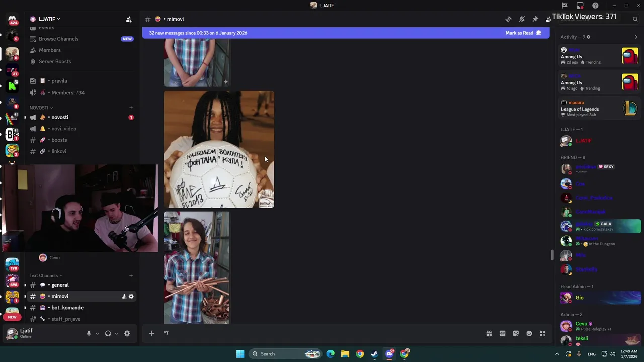644x362 pixels.
Task: Mute the microphone in user panel
Action: pyautogui.click(x=89, y=333)
